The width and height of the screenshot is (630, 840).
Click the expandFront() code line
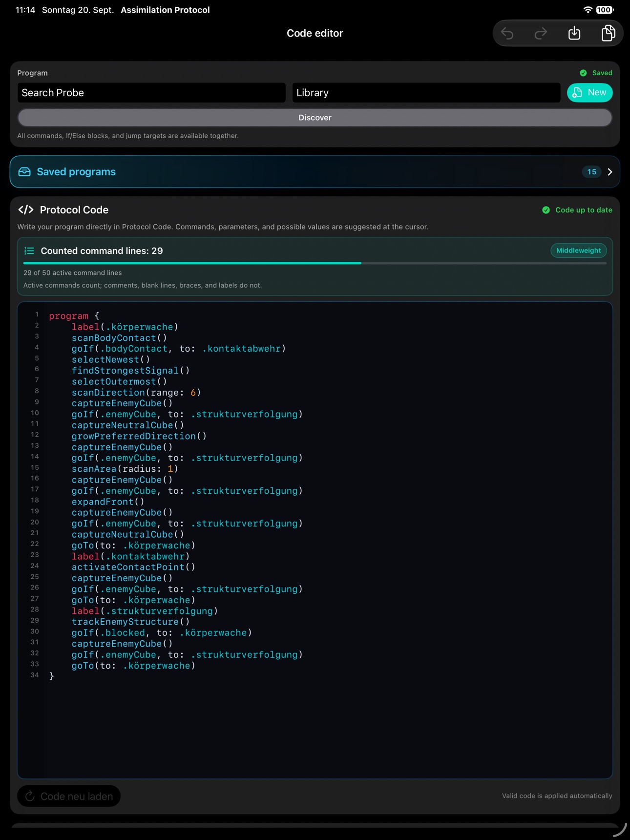[108, 502]
